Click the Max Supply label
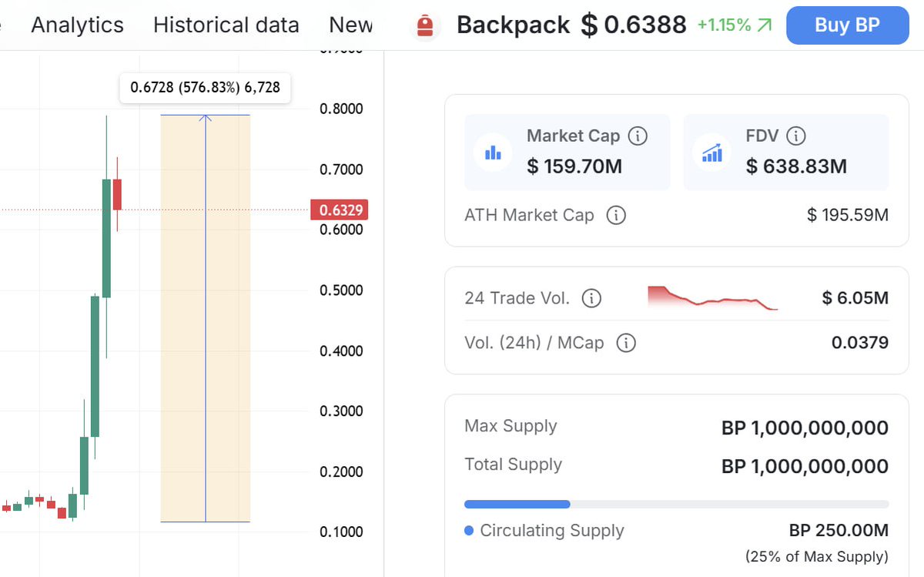Screen dimensions: 924x577 511,426
